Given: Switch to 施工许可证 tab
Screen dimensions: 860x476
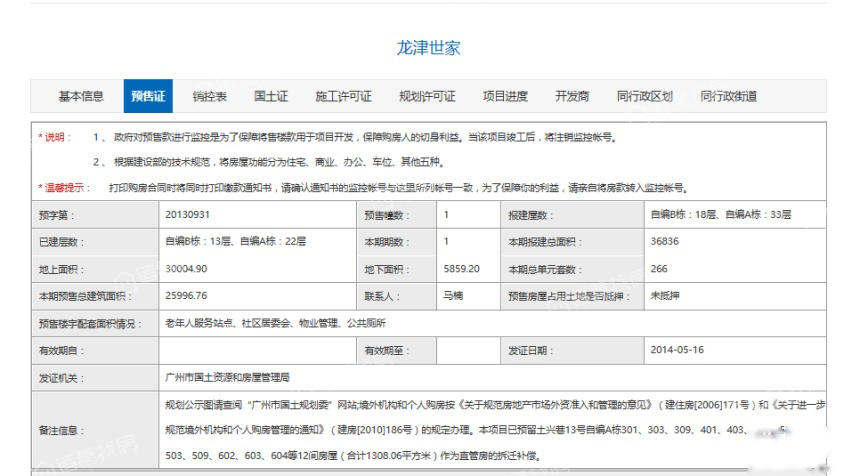Looking at the screenshot, I should pyautogui.click(x=343, y=97).
